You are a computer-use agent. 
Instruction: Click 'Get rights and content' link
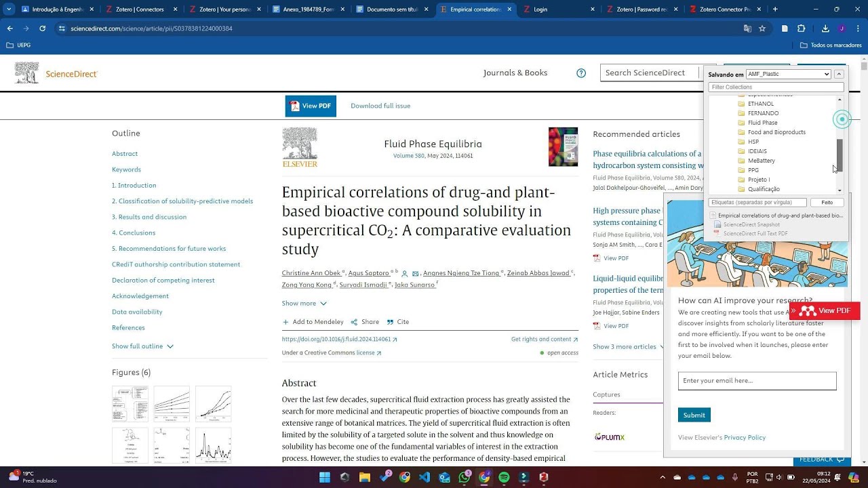545,340
